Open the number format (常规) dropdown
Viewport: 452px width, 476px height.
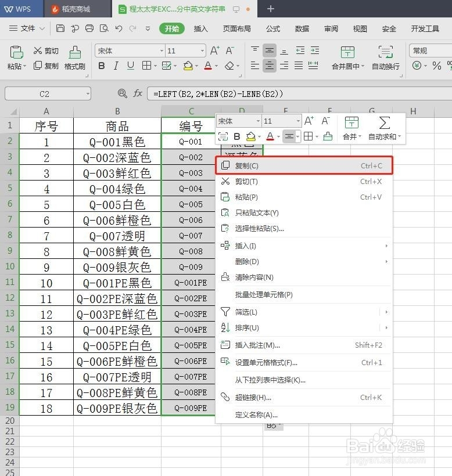pos(431,51)
